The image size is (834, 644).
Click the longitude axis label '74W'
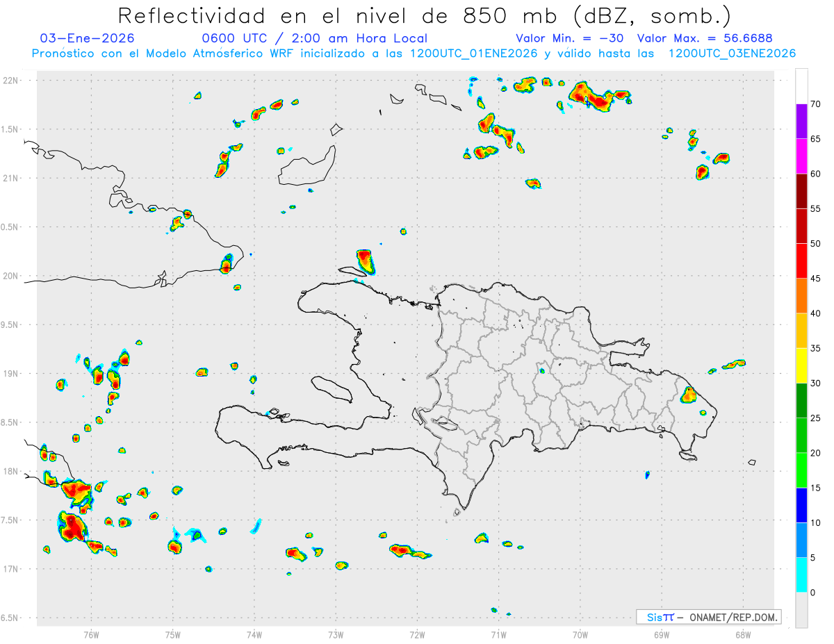point(254,634)
